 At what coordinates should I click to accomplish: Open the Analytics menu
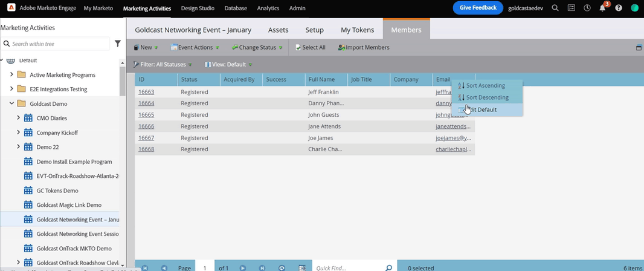click(268, 8)
